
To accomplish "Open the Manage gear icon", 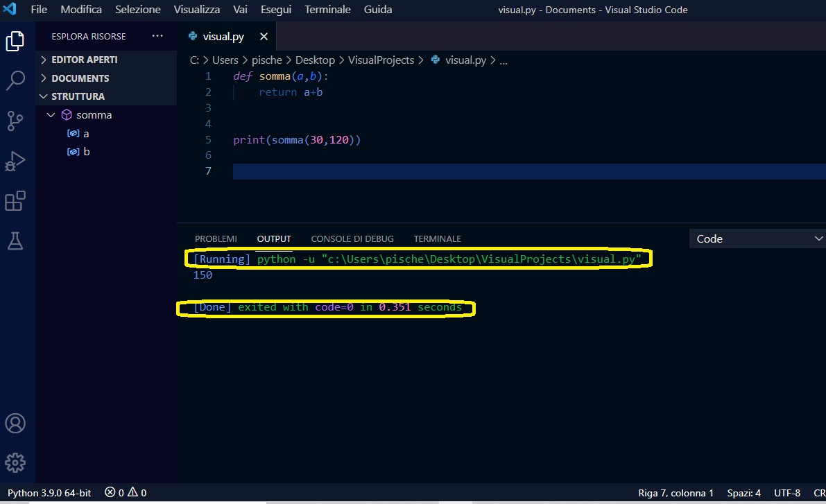I will [15, 462].
